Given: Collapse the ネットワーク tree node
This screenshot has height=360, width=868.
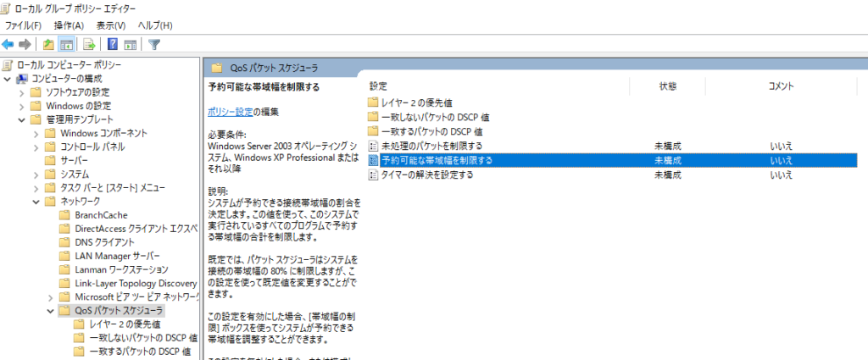Looking at the screenshot, I should coord(36,202).
